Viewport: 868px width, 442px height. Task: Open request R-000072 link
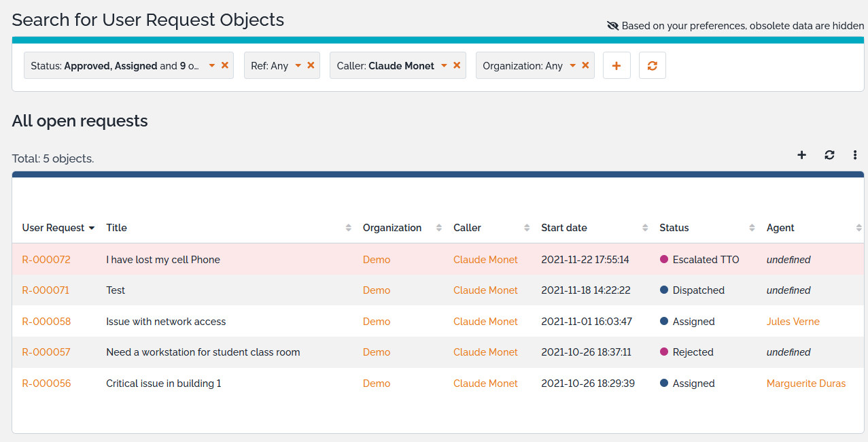[x=46, y=260]
